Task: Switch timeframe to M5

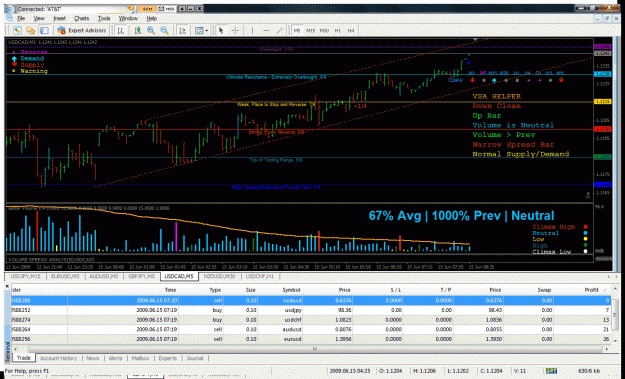Action: [x=297, y=31]
